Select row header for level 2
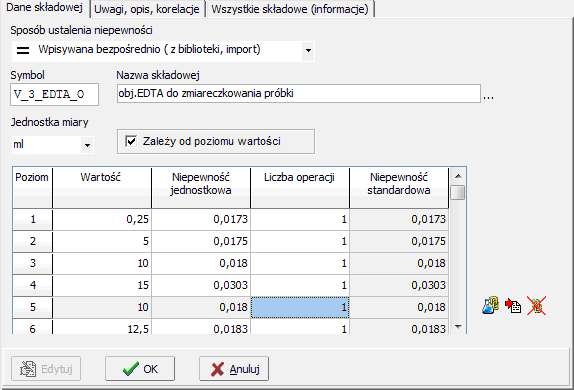Screen dimensions: 574x390 pyautogui.click(x=32, y=241)
